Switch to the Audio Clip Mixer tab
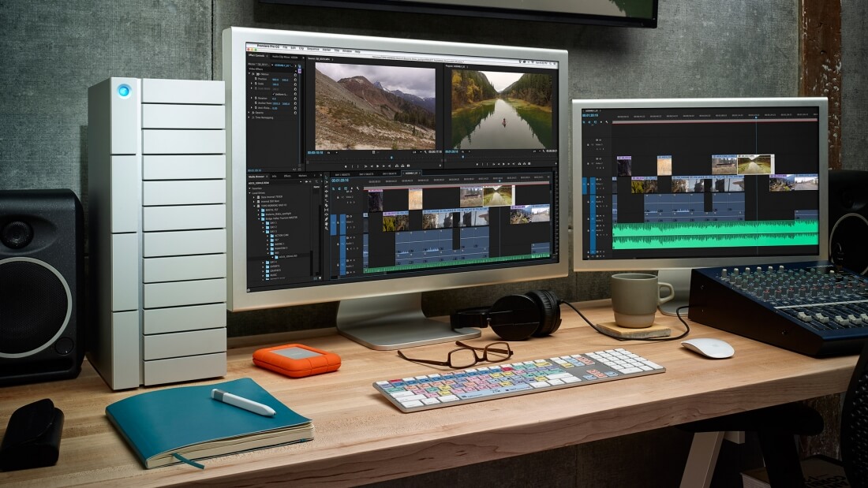Screen dimensions: 868x488 pyautogui.click(x=285, y=58)
